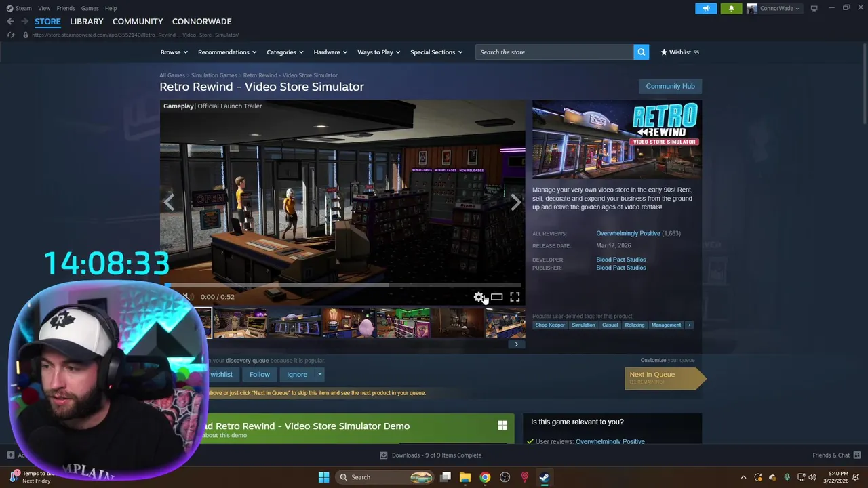Click the plus tag button to add tags
This screenshot has height=488, width=868.
click(x=689, y=325)
